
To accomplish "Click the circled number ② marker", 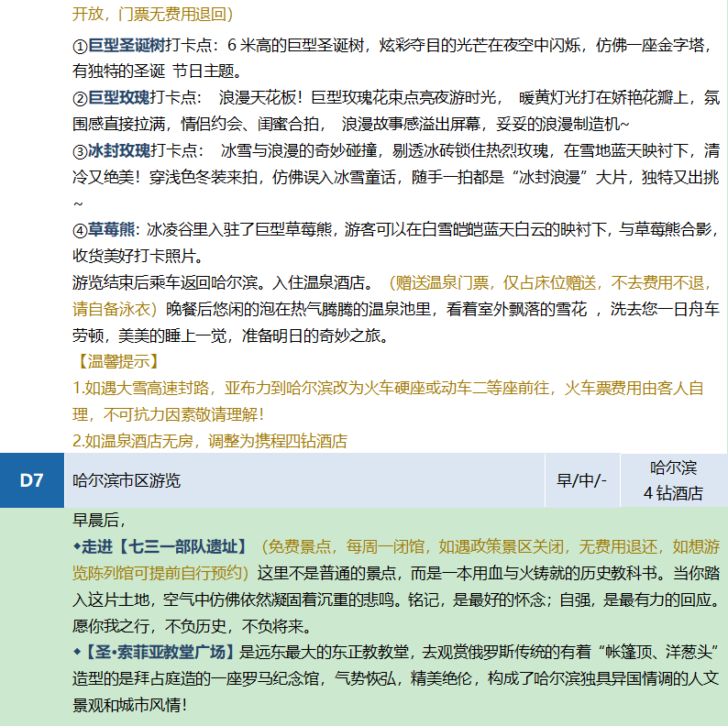I will click(x=79, y=98).
